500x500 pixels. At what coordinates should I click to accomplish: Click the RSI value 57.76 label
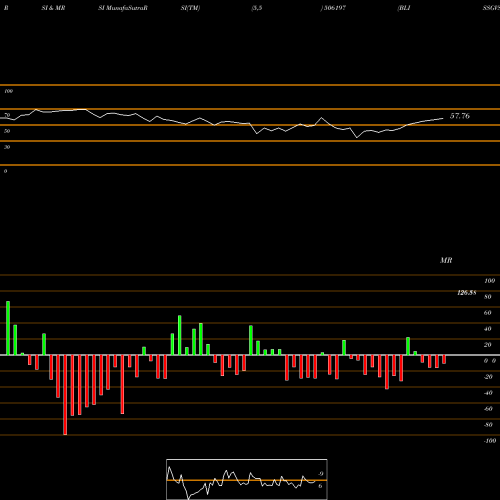pyautogui.click(x=460, y=116)
